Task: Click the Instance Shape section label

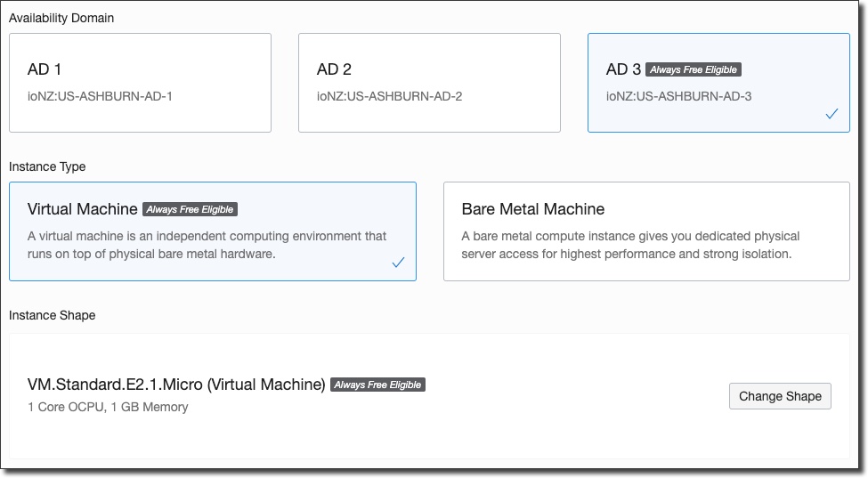Action: pyautogui.click(x=52, y=315)
